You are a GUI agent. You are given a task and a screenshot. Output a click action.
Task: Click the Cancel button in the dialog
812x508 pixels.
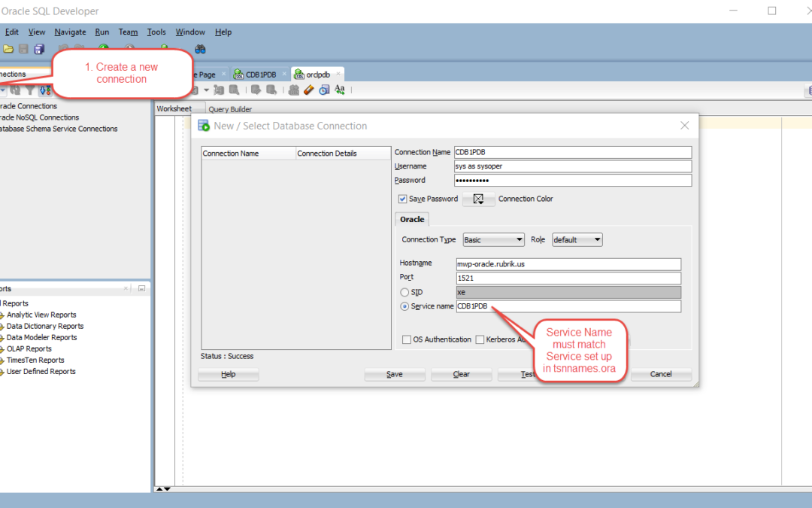pos(661,374)
